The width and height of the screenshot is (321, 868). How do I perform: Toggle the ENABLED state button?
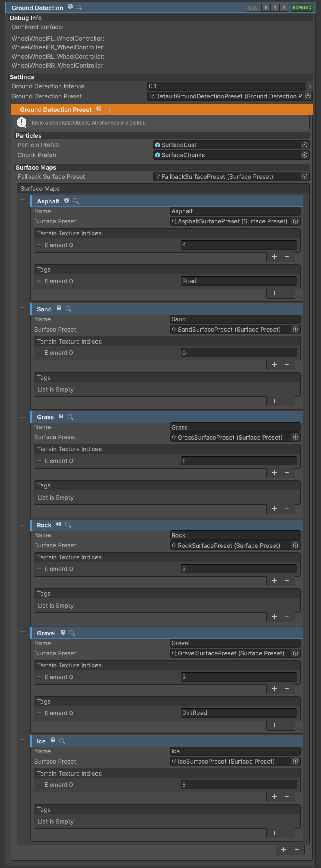click(x=302, y=8)
